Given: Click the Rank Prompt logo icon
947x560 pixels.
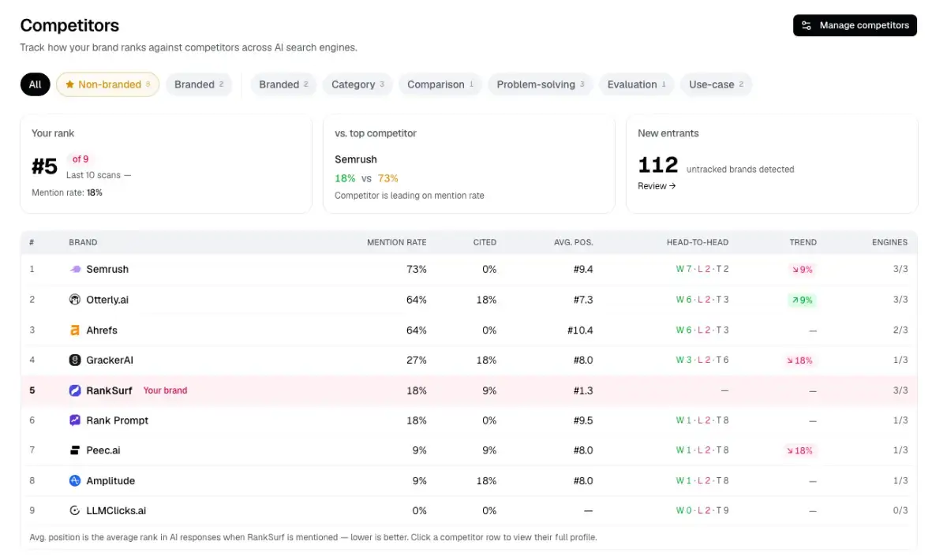Looking at the screenshot, I should (75, 420).
